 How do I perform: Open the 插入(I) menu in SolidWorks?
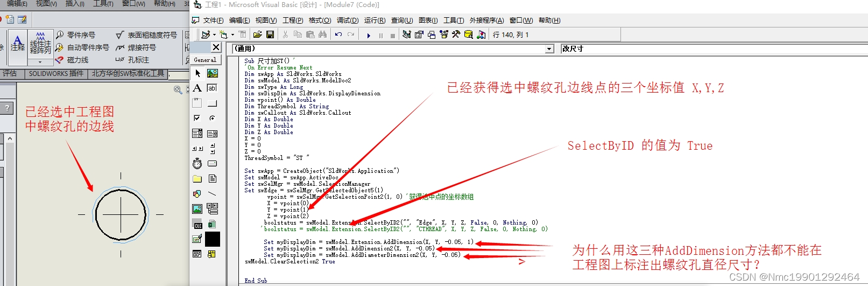click(x=75, y=3)
